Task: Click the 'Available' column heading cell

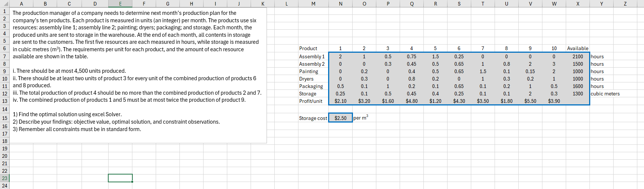Action: click(x=578, y=48)
